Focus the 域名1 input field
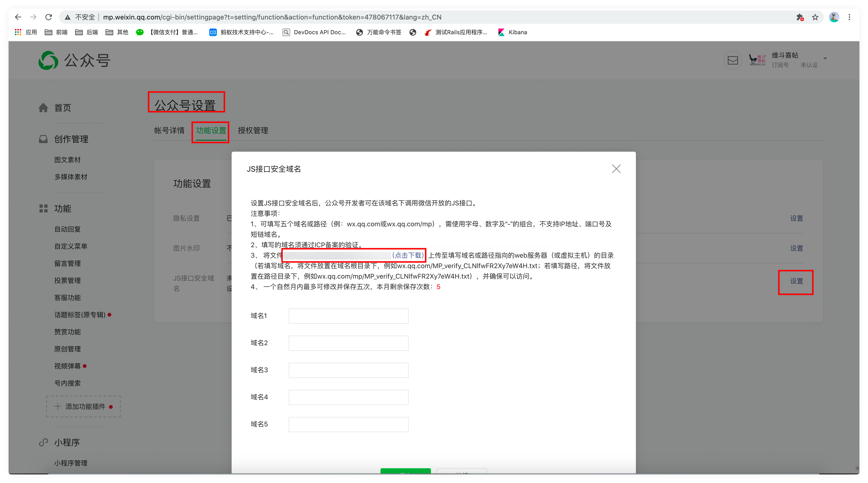The image size is (868, 483). (348, 316)
